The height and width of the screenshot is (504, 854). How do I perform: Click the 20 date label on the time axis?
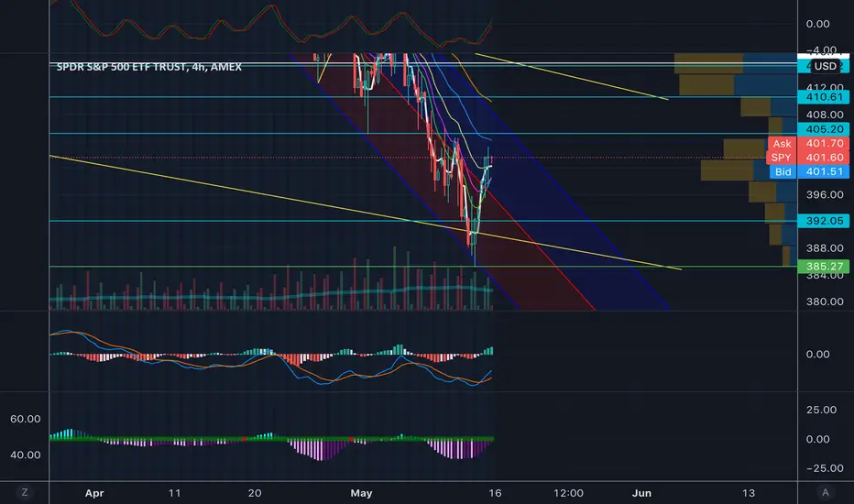click(x=255, y=493)
